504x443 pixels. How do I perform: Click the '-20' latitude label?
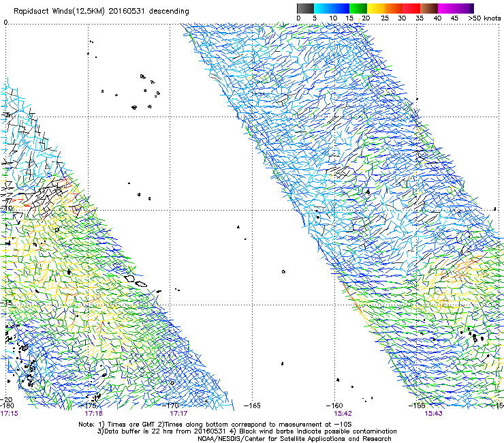point(6,399)
